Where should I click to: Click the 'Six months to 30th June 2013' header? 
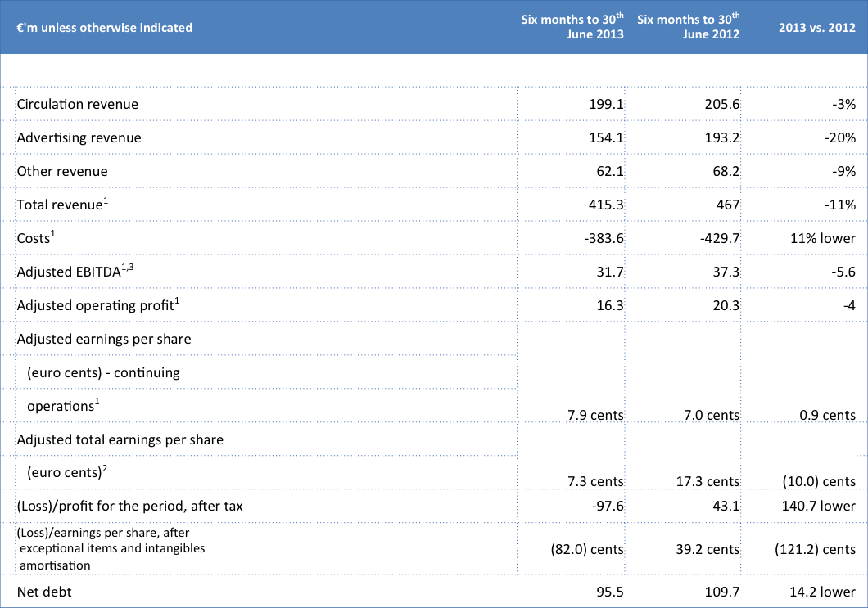coord(572,27)
